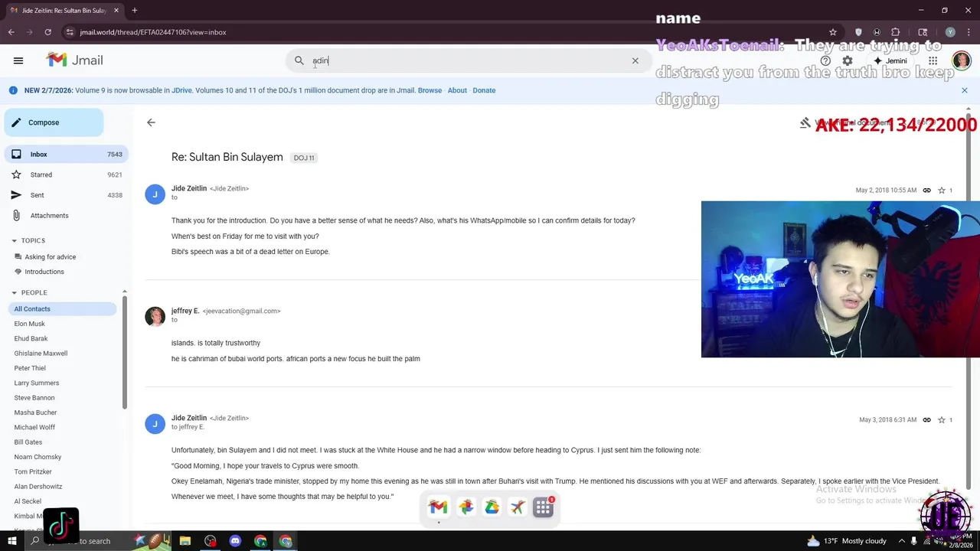Open the account profile avatar in Jmail
The height and width of the screenshot is (551, 980).
pyautogui.click(x=962, y=60)
